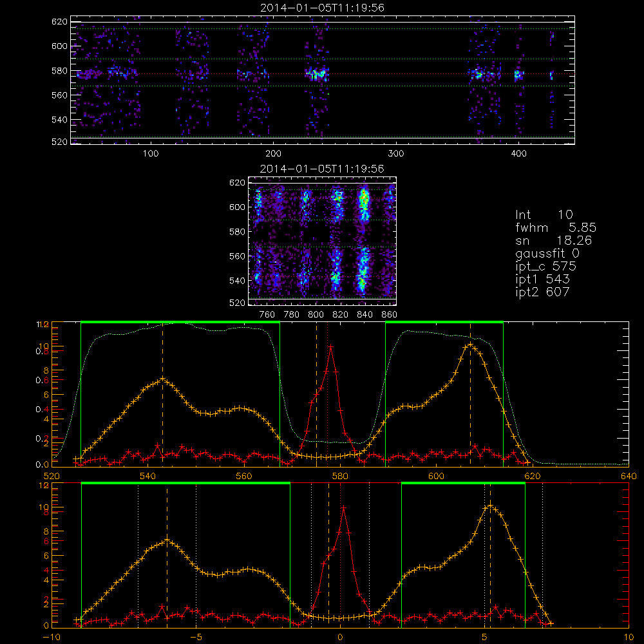Click the right green top bar in bottom plot
The width and height of the screenshot is (644, 644).
tap(463, 484)
